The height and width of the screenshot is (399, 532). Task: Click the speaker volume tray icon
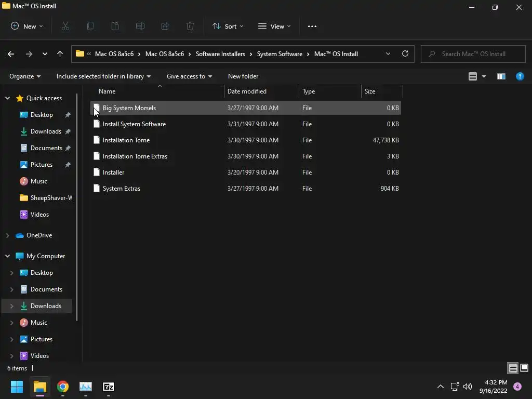[x=468, y=387]
